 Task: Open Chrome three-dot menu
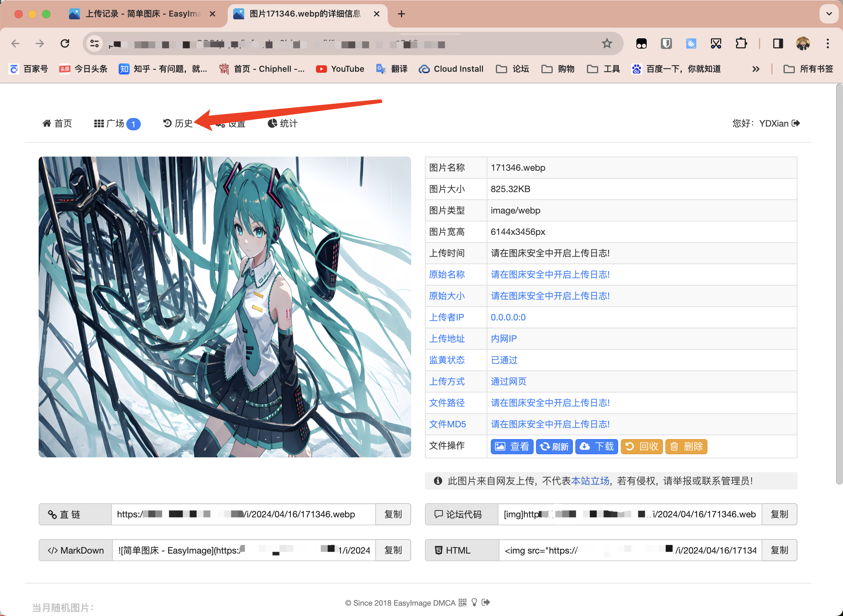(x=828, y=43)
